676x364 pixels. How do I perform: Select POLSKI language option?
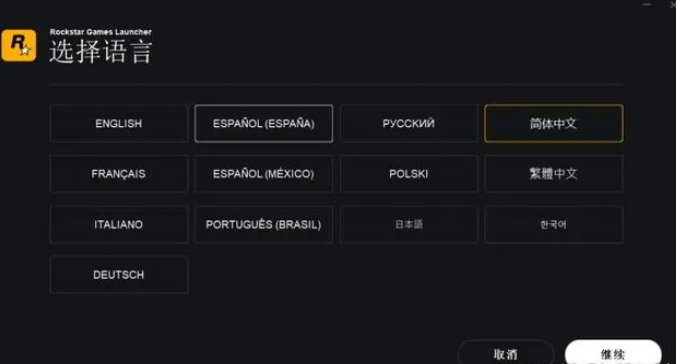[x=409, y=174]
